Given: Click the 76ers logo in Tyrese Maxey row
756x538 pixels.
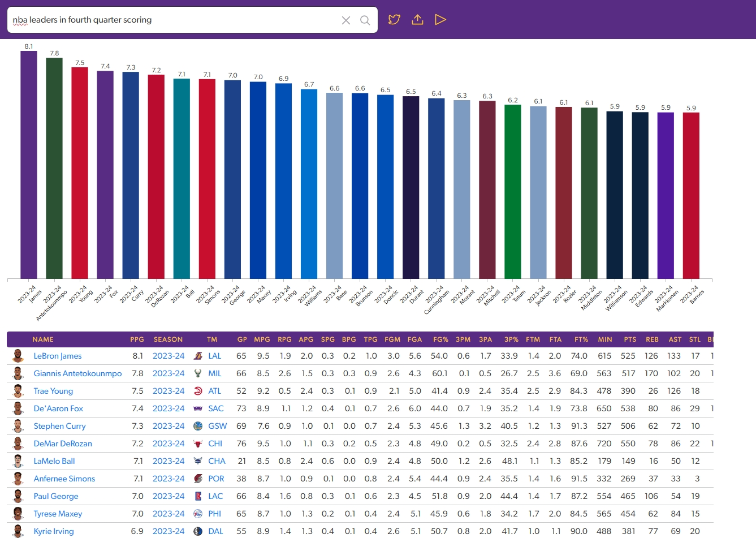Looking at the screenshot, I should click(198, 514).
